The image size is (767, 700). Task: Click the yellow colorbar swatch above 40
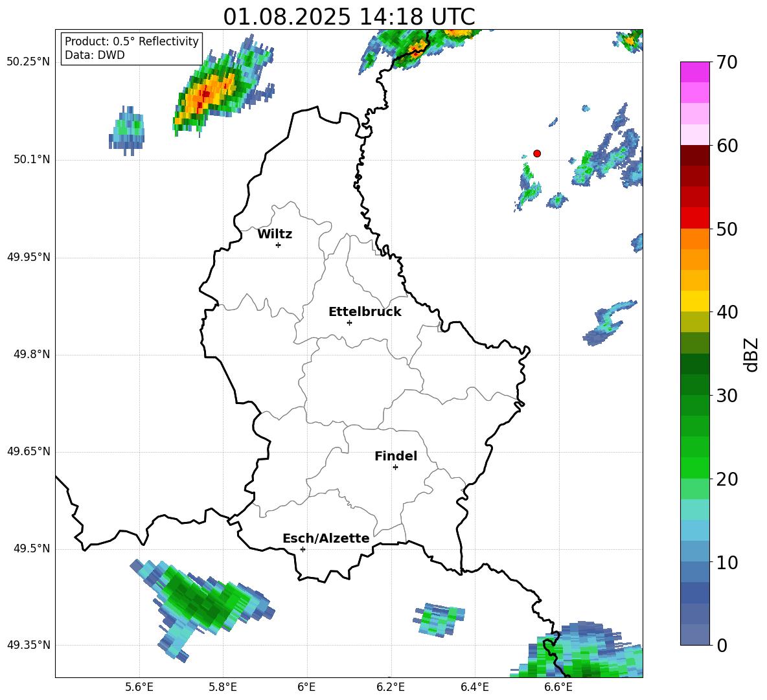pyautogui.click(x=694, y=301)
